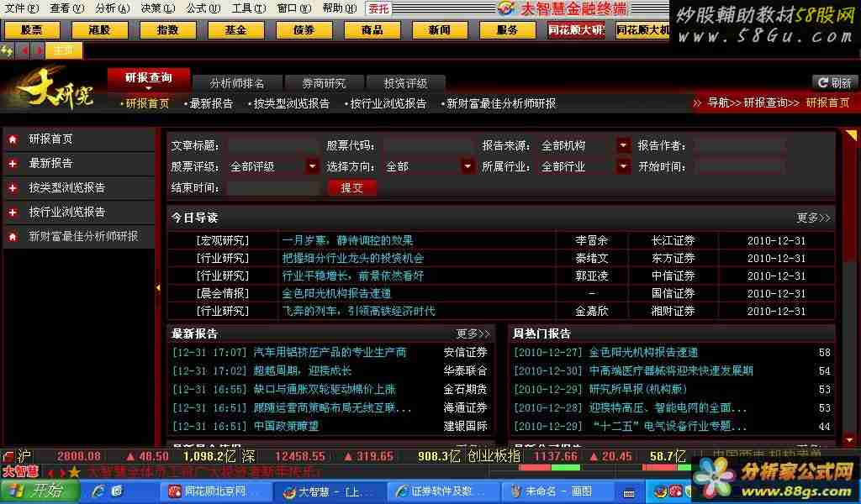
Task: Select the 研报查询 tab
Action: click(149, 78)
